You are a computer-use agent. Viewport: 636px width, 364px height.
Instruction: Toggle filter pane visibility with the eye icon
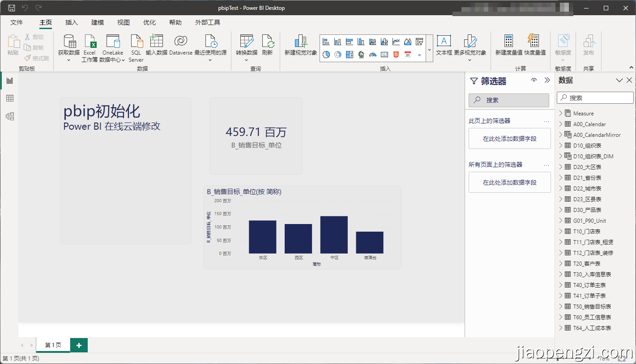[x=534, y=80]
